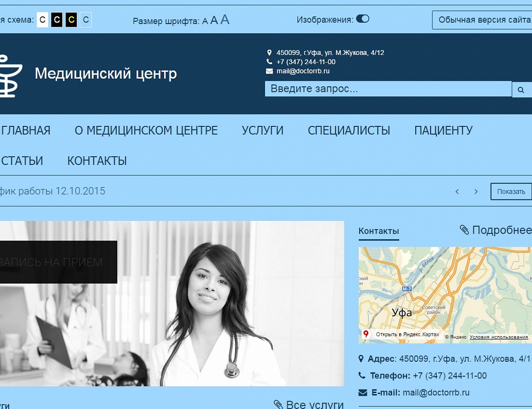Click the medical center snake-bowl logo
Screen dimensions: 532x409
tap(9, 75)
